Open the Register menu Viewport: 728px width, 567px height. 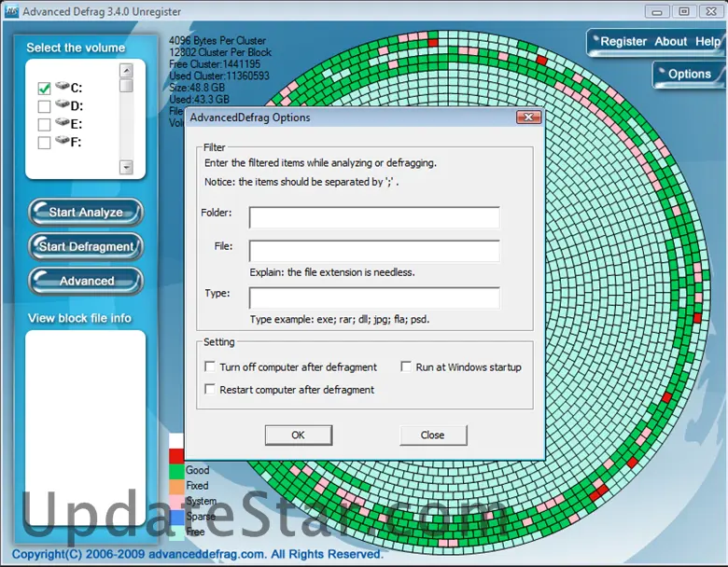pos(623,42)
